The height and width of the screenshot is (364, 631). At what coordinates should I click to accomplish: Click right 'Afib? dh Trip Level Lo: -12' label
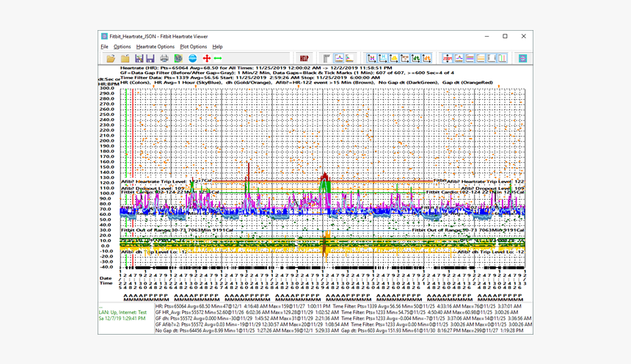point(491,252)
